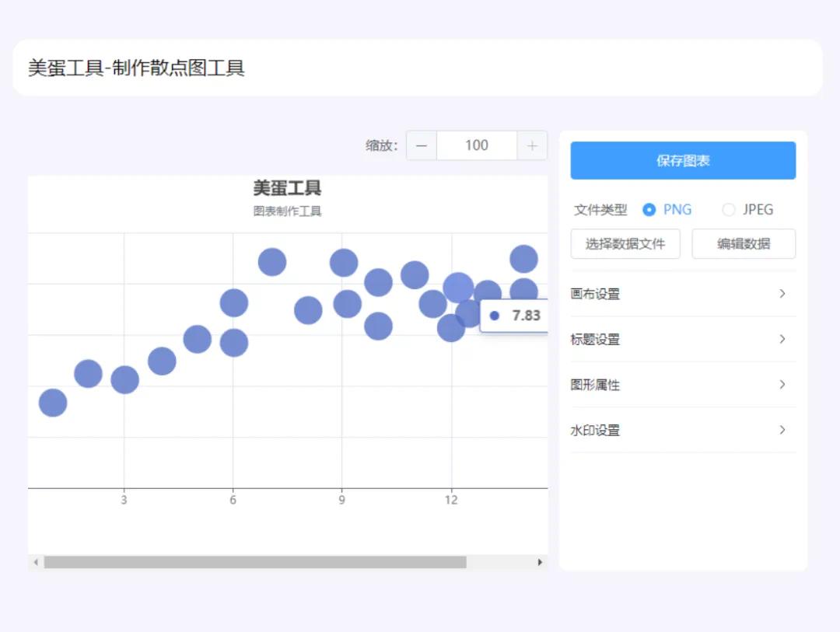The width and height of the screenshot is (840, 632).
Task: Click the 7.83 tooltip in chart
Action: click(515, 316)
